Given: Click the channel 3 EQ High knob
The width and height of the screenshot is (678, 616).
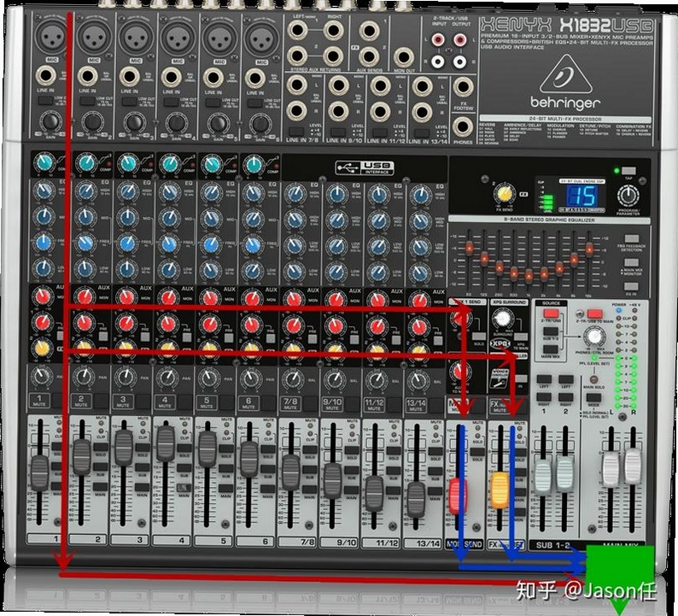Looking at the screenshot, I should click(127, 191).
